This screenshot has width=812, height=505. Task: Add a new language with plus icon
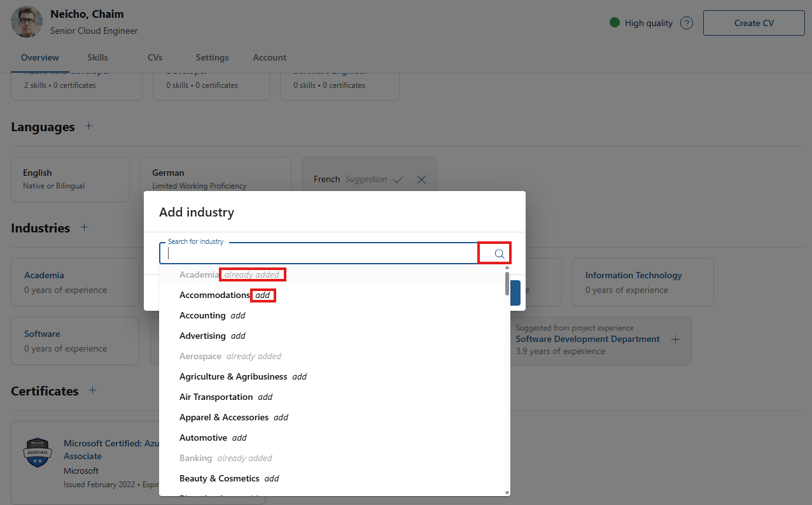(89, 126)
